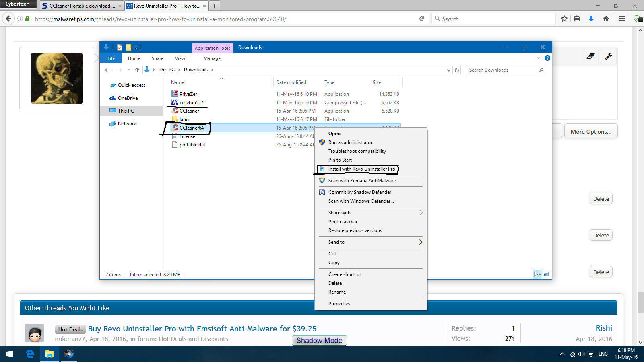Click the browser back arrow button
644x362 pixels.
tap(8, 19)
